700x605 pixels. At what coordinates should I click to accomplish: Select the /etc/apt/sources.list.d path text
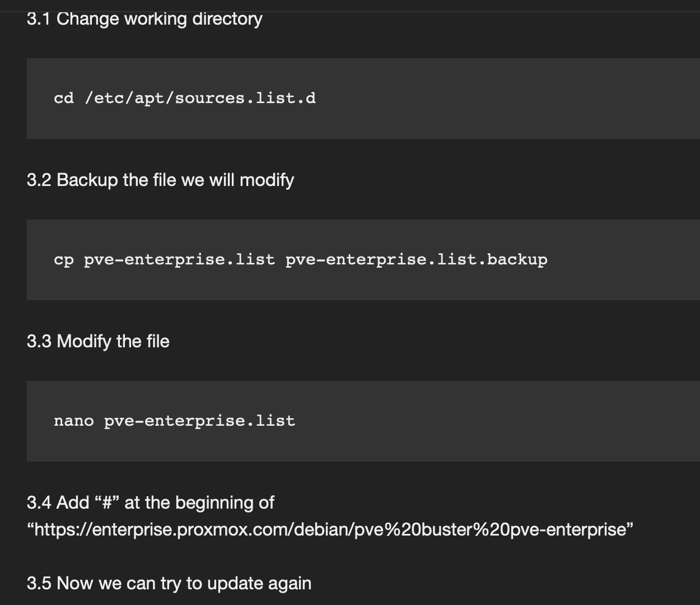coord(200,99)
